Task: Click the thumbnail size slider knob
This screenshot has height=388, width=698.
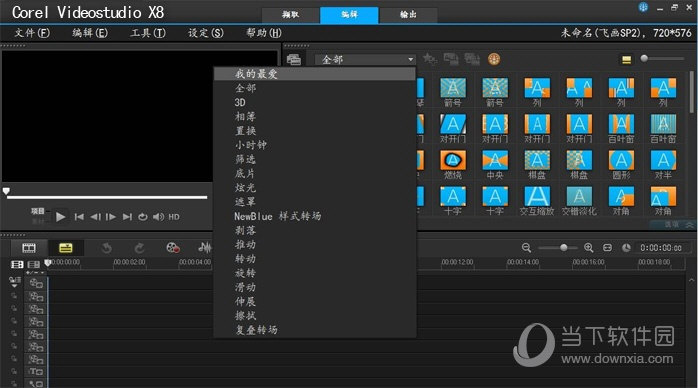Action: [x=644, y=58]
